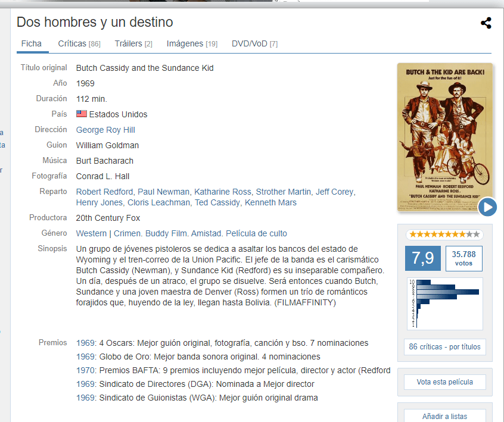
Task: Click the Película de culto topic link
Action: pos(257,233)
